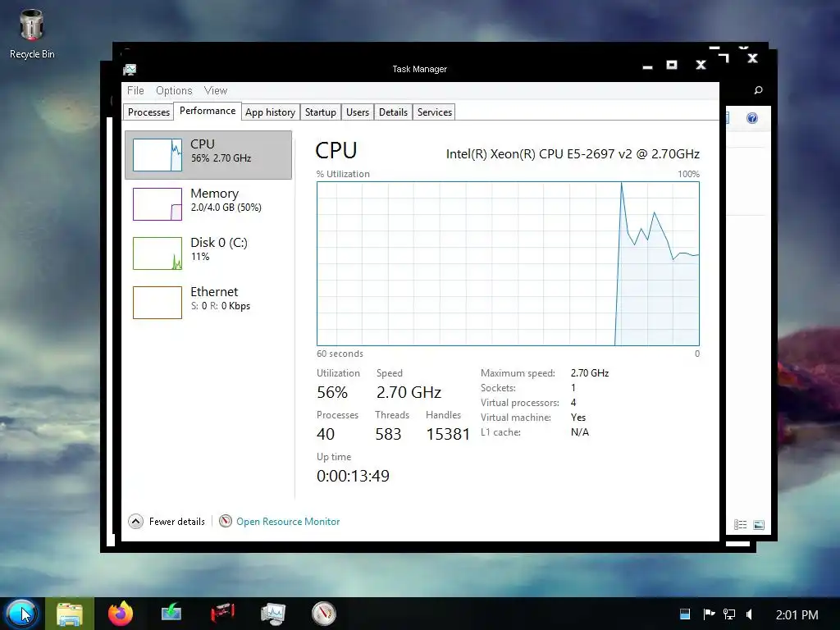Screen dimensions: 840x630
Task: Select the Ethernet resource in sidebar
Action: coord(208,302)
